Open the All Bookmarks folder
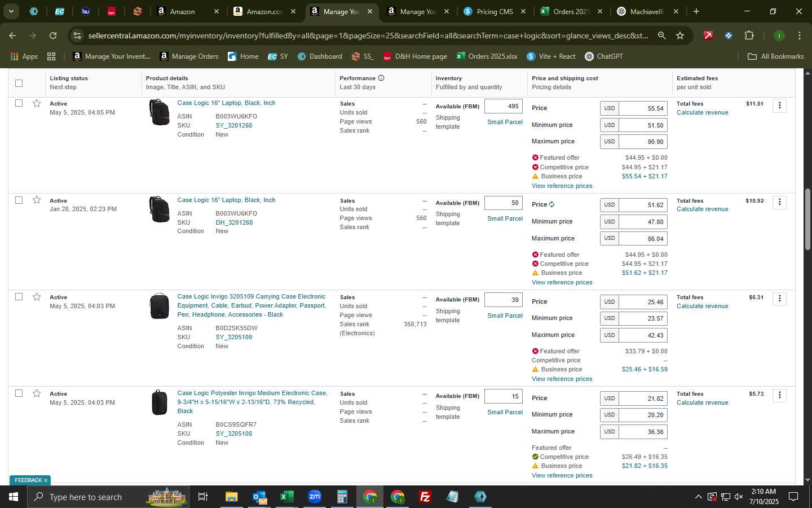 (775, 56)
